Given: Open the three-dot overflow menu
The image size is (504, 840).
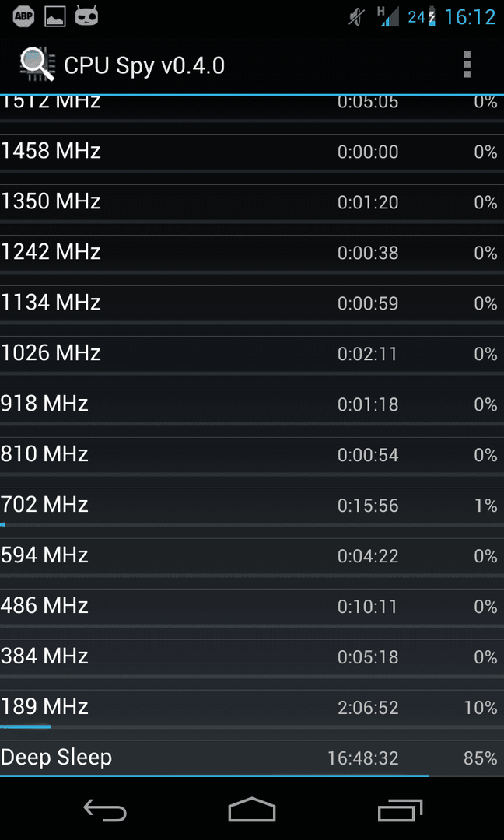Looking at the screenshot, I should point(467,65).
